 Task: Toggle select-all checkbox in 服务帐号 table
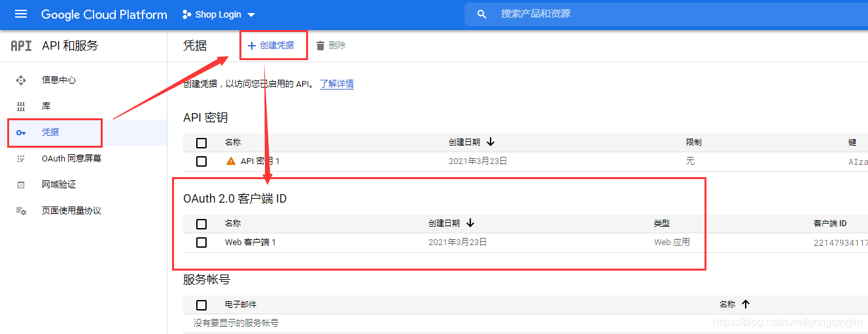click(x=201, y=305)
